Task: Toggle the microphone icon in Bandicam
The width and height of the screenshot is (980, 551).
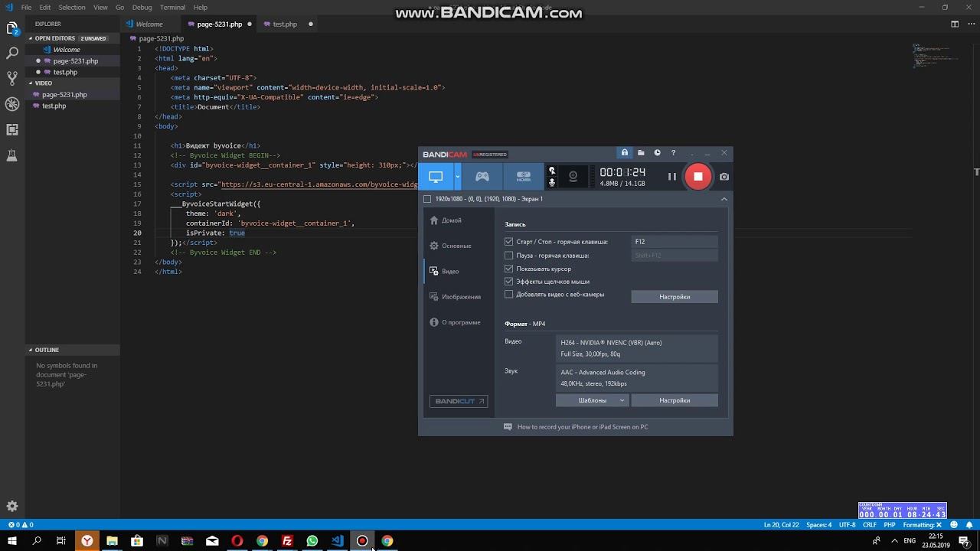Action: (x=551, y=182)
